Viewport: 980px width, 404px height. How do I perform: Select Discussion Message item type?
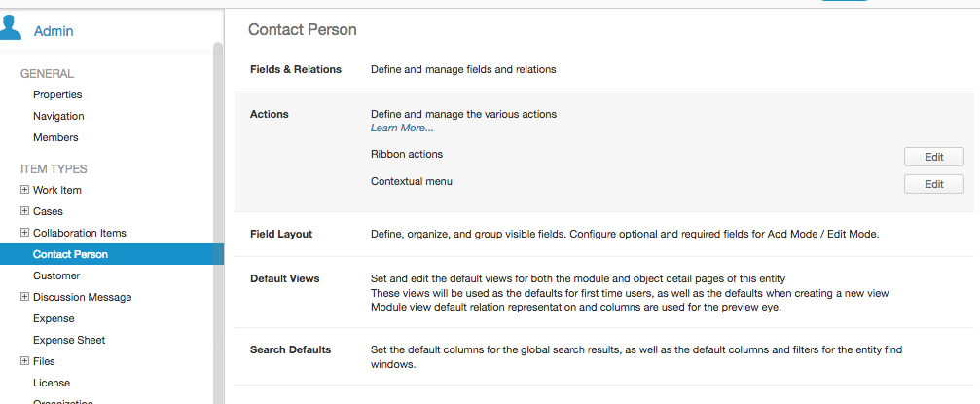pos(83,297)
